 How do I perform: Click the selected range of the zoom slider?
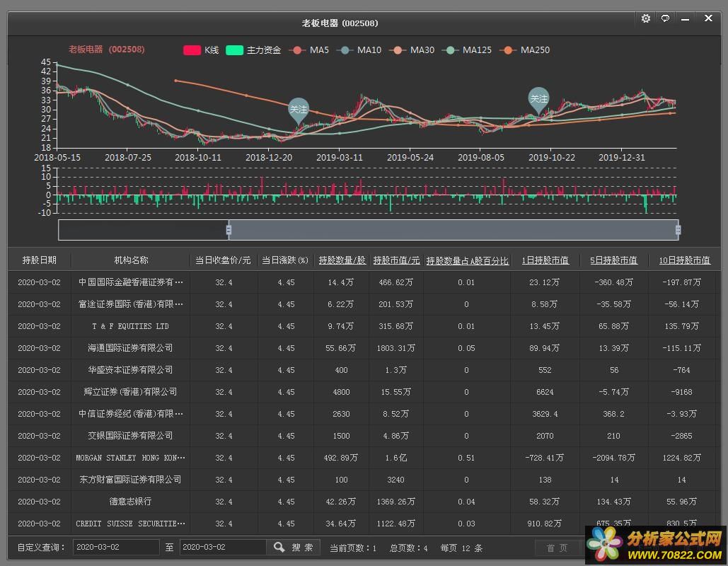click(453, 230)
